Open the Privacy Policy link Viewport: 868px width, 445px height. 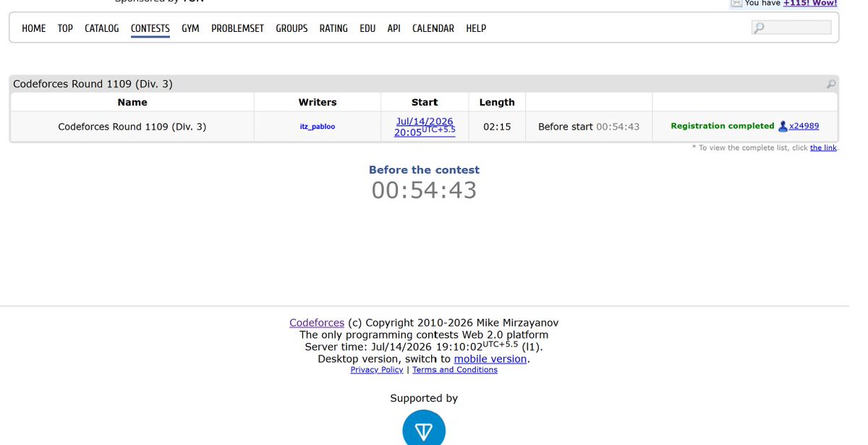click(x=377, y=370)
